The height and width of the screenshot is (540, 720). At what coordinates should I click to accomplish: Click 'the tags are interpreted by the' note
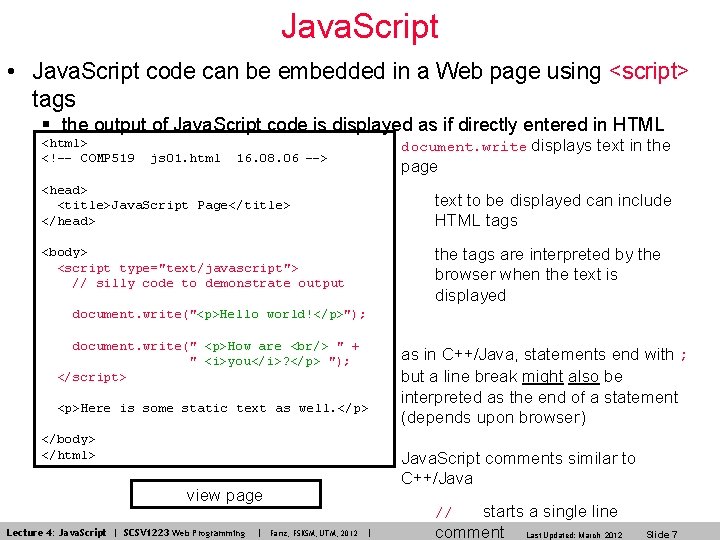pyautogui.click(x=547, y=254)
